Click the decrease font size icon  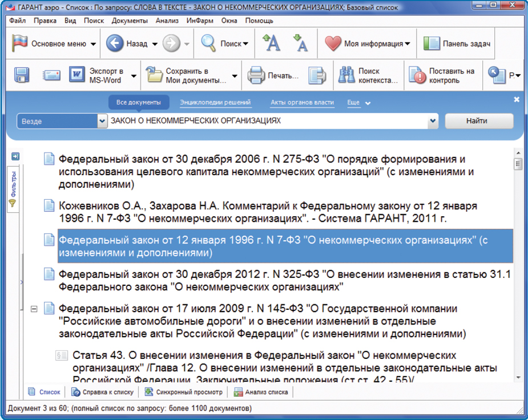[300, 43]
